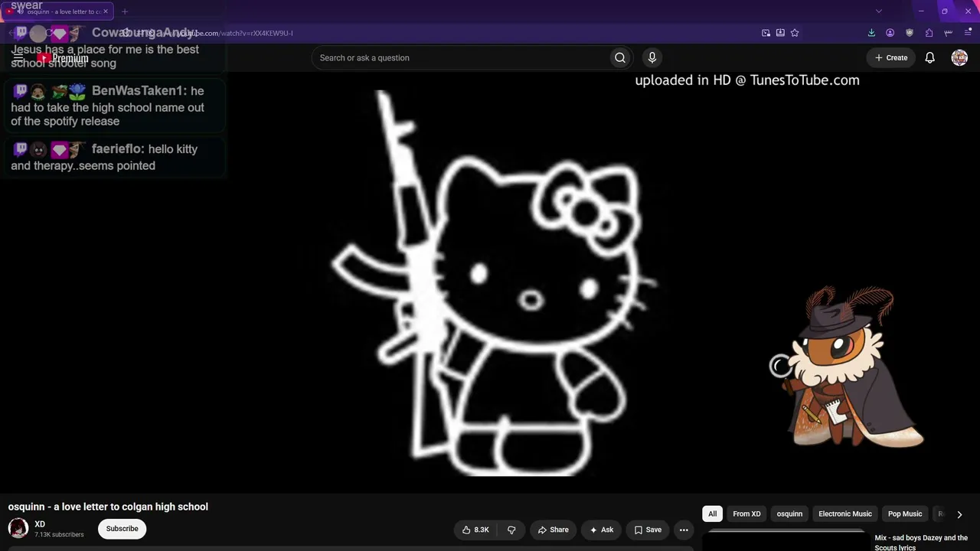Select the Electronic Music filter chip
This screenshot has height=551, width=980.
point(845,514)
